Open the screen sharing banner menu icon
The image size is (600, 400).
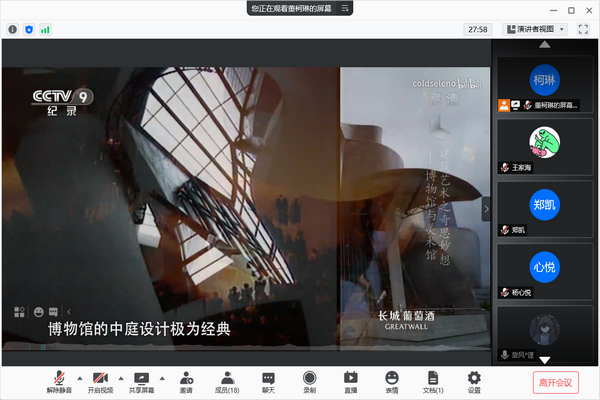tap(345, 8)
